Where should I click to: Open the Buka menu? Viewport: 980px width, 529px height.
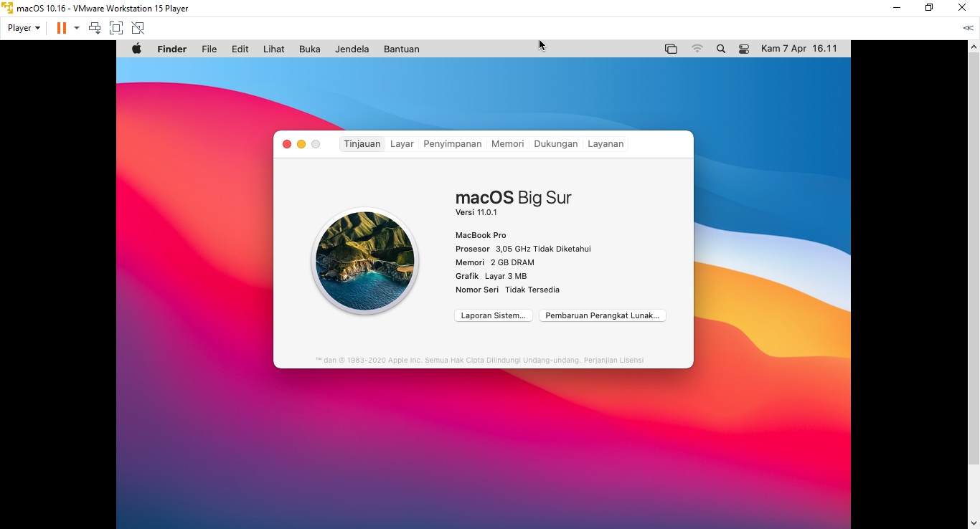310,49
